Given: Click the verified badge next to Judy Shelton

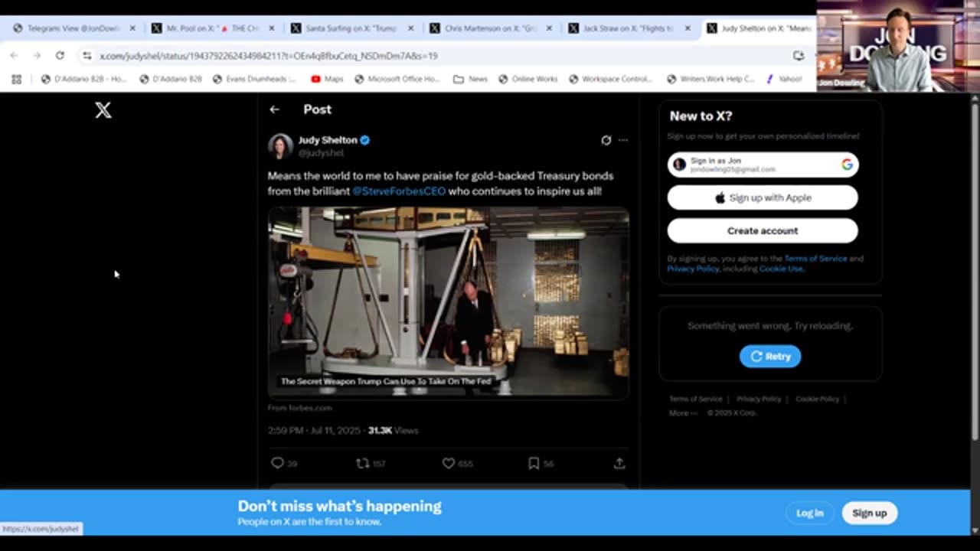Looking at the screenshot, I should tap(365, 140).
